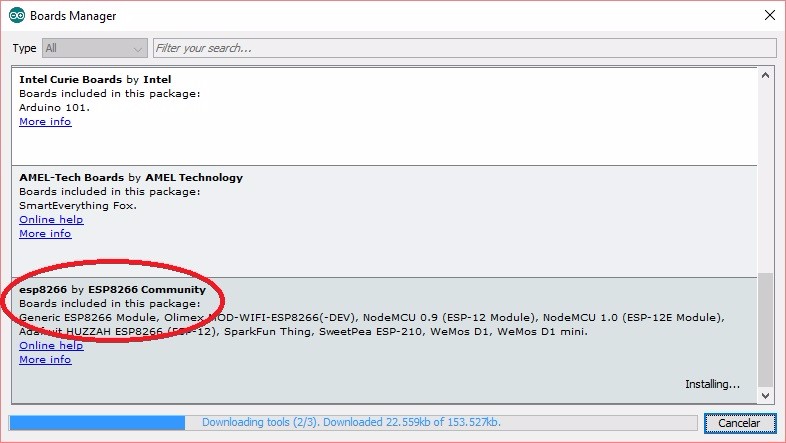
Task: Click the Type label
Action: pos(24,49)
